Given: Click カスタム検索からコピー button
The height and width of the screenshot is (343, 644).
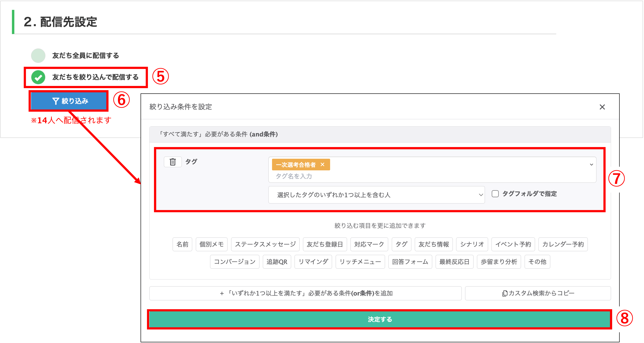Looking at the screenshot, I should coord(538,293).
